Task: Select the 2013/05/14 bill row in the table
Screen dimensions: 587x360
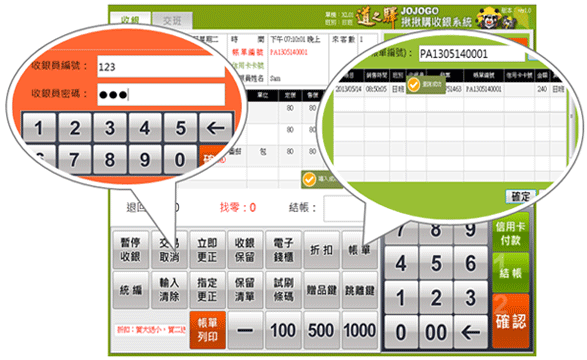Action: pos(450,89)
